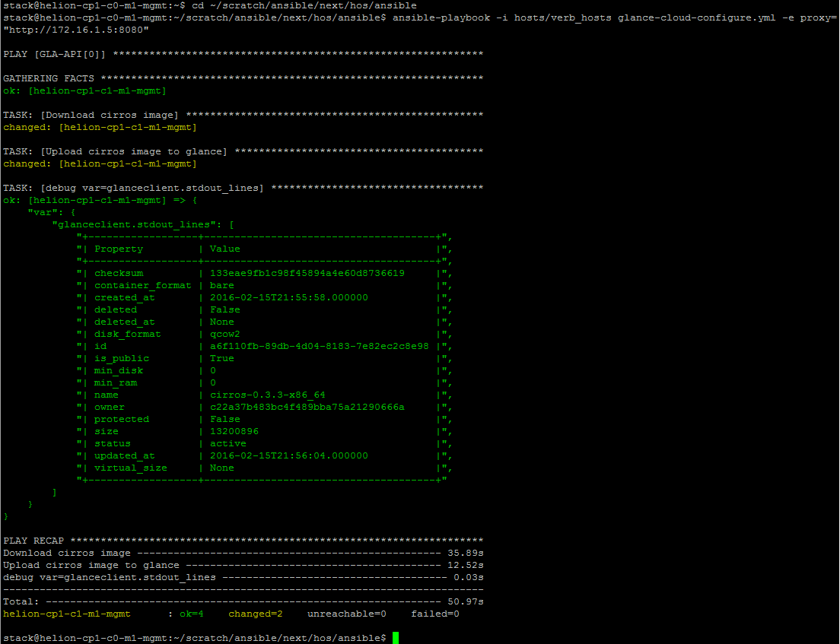Image resolution: width=840 pixels, height=644 pixels.
Task: Click the failed=0 text in the recap
Action: [435, 614]
